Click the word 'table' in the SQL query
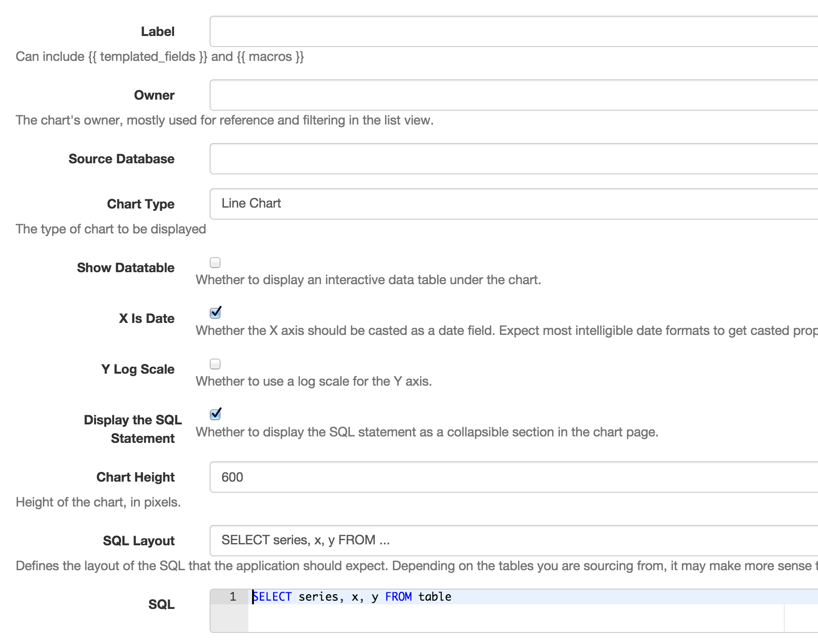The height and width of the screenshot is (644, 818). [x=434, y=597]
